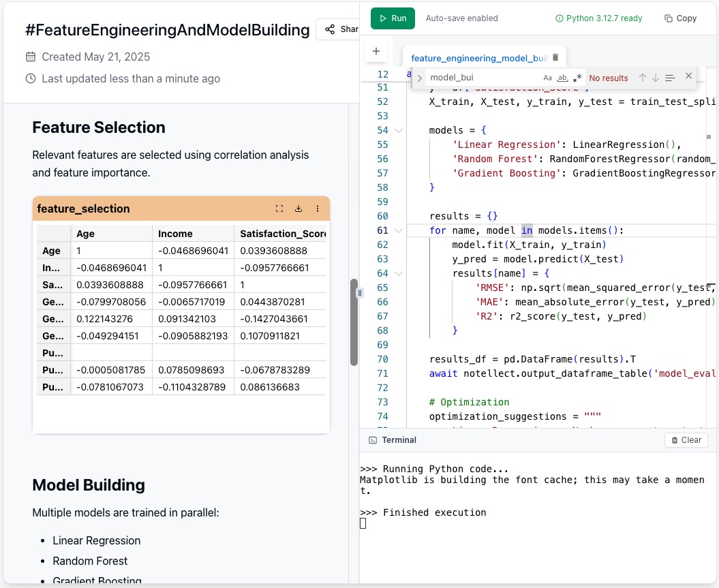Click line number 61 in gutter

point(382,230)
